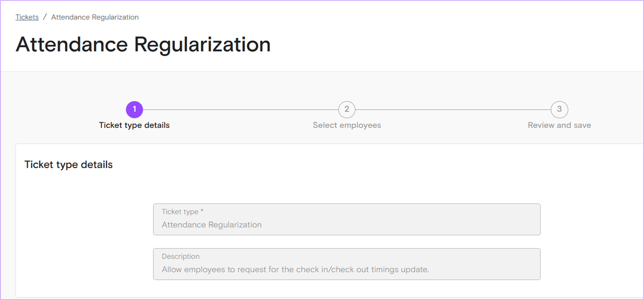Select the purple step 1 circle
Screen dimensions: 644x300
coord(134,110)
